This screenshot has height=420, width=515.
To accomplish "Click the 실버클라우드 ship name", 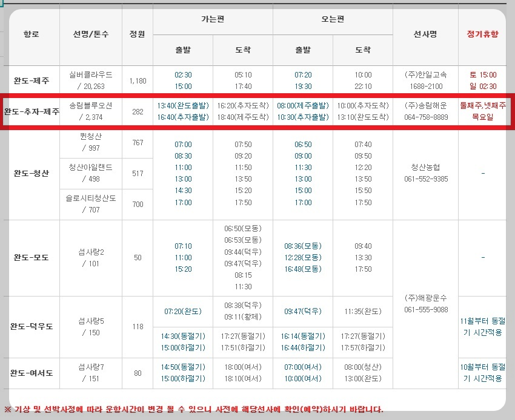I will (91, 75).
